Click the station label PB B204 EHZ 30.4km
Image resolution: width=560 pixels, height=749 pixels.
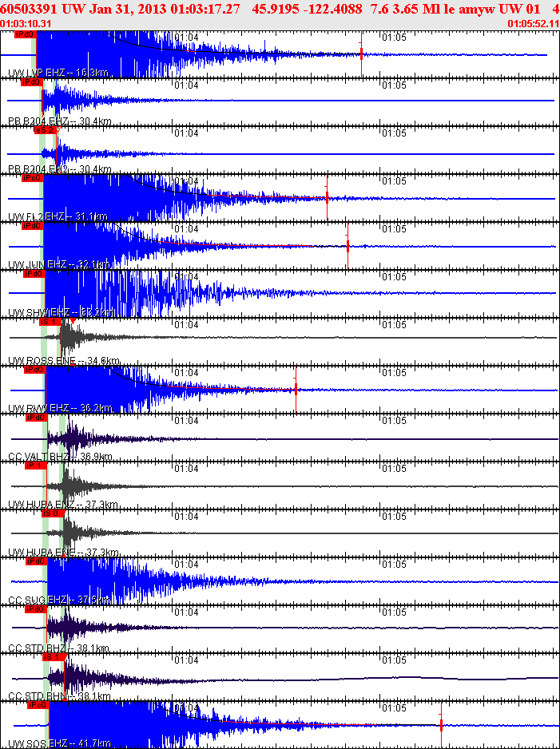60,121
